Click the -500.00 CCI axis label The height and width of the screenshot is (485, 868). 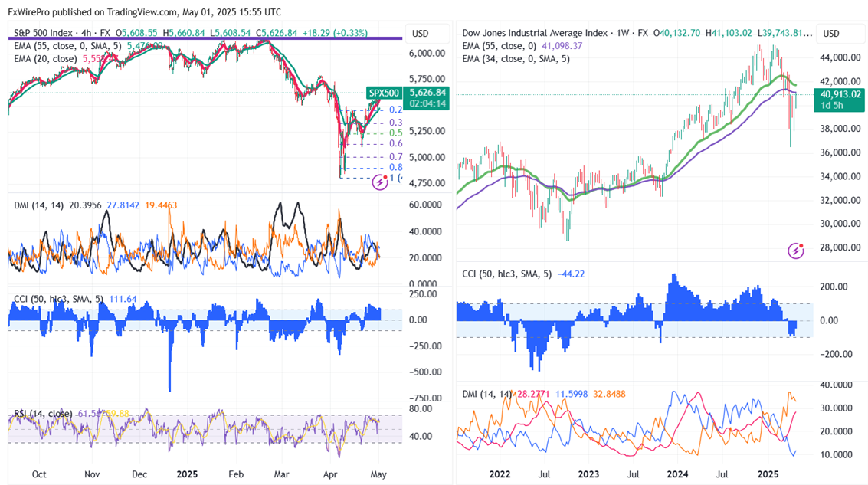coord(425,372)
